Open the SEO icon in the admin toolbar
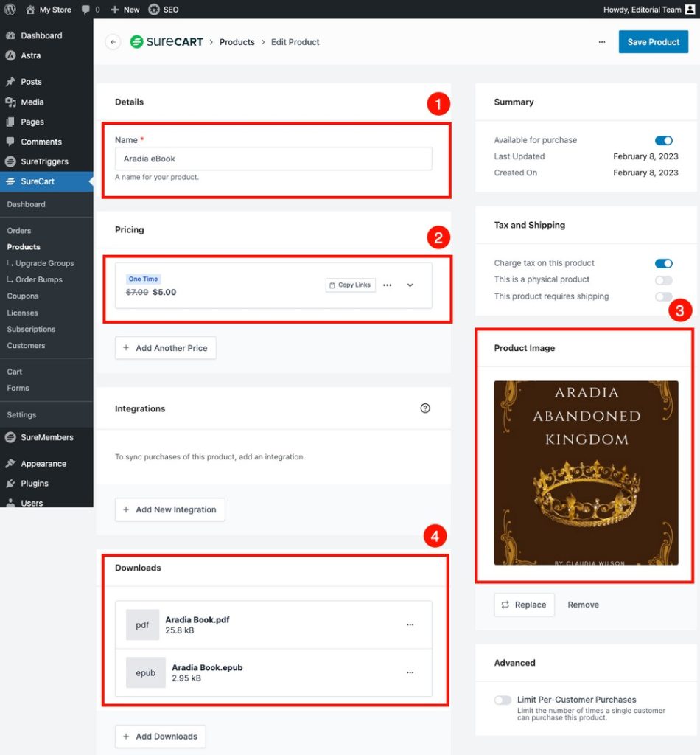The width and height of the screenshot is (700, 755). pos(154,10)
